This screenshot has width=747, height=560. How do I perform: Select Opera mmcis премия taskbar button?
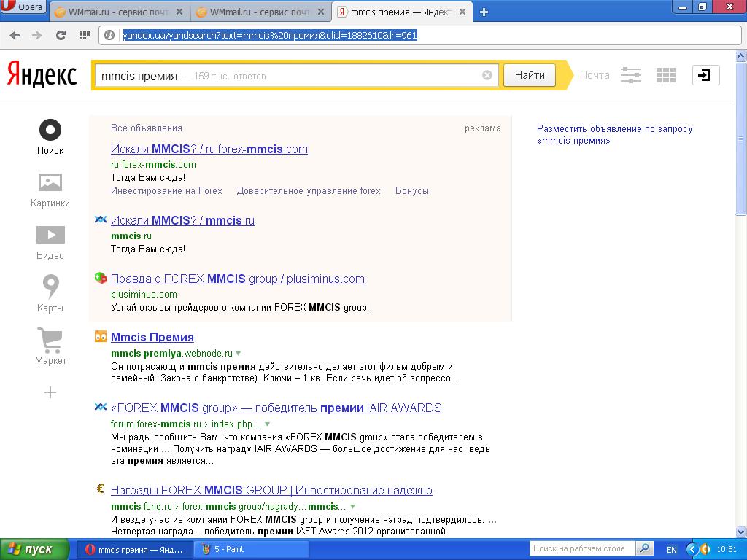(135, 550)
